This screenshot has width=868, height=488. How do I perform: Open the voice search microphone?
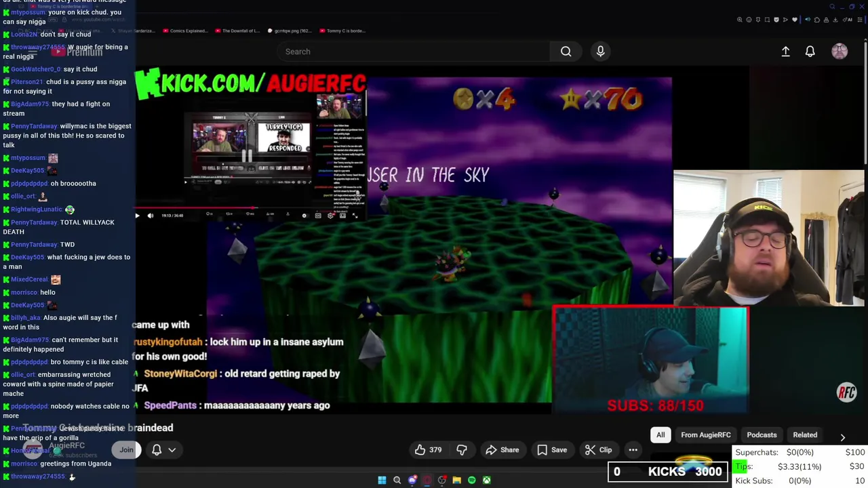(x=600, y=52)
